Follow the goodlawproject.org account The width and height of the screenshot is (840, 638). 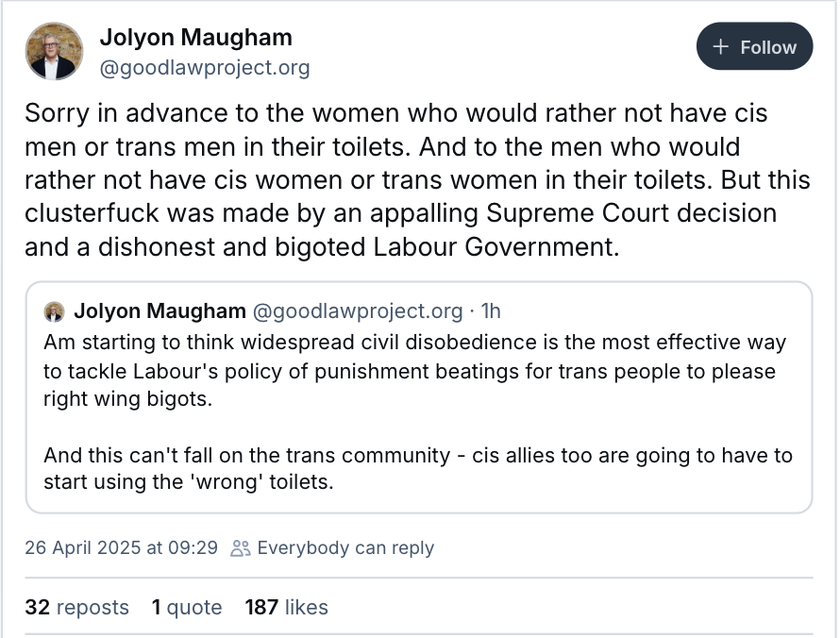(x=754, y=47)
